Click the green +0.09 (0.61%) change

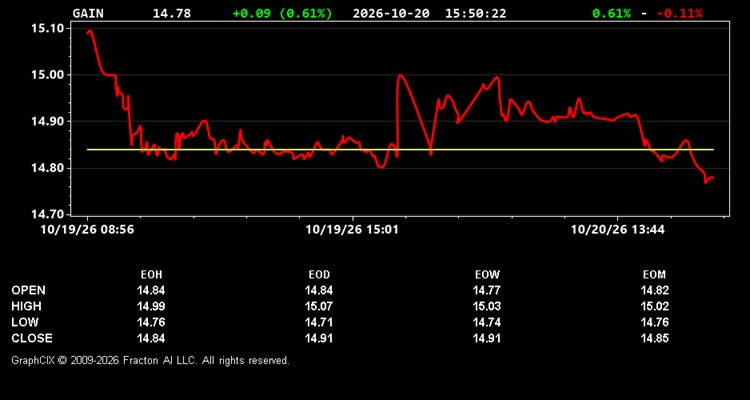point(282,13)
